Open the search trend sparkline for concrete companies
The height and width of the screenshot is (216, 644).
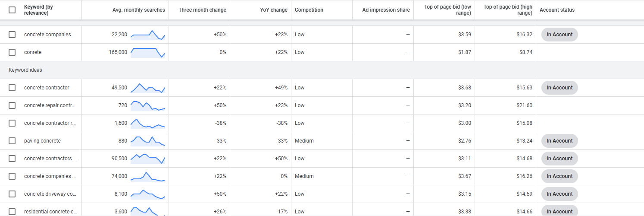[x=148, y=35]
